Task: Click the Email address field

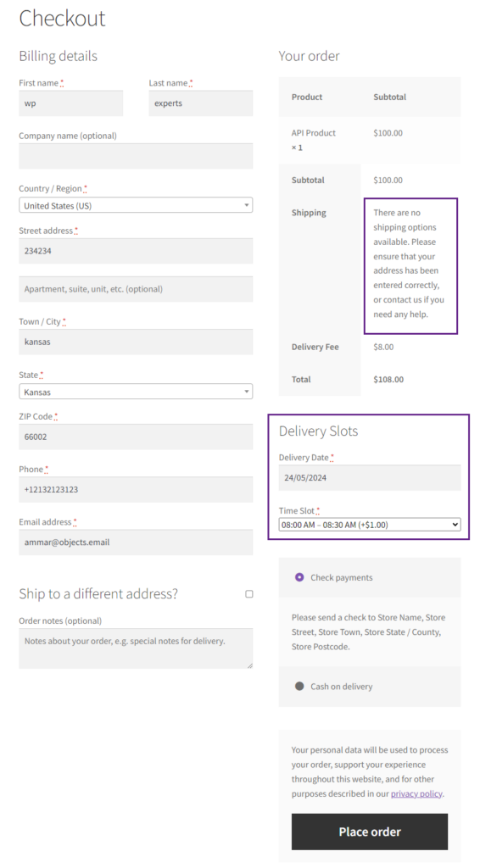Action: click(136, 542)
